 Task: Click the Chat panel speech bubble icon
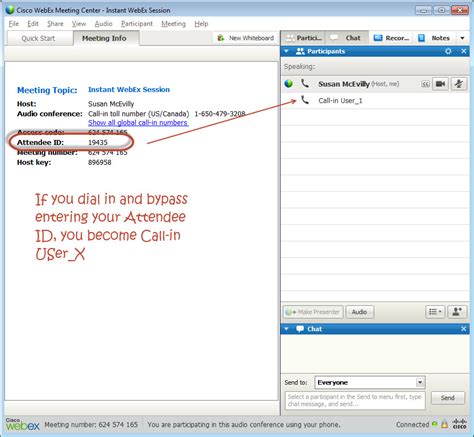coord(300,329)
